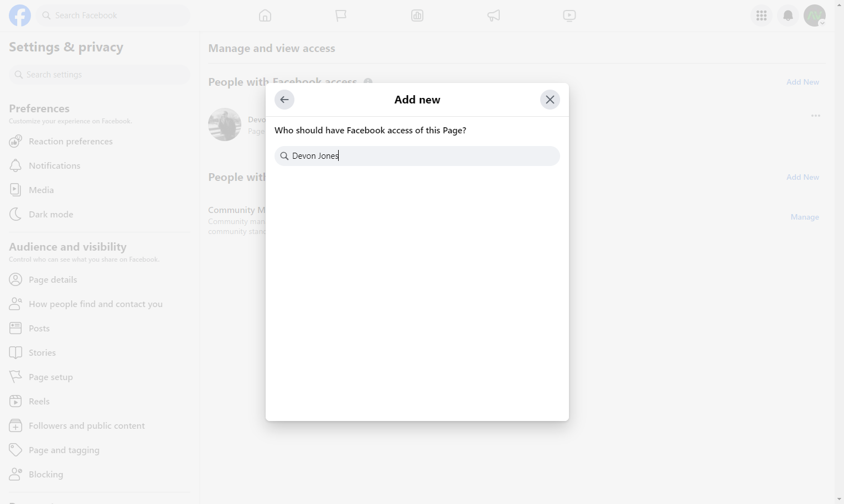Close the Add new dialog
Screen dimensions: 844x504
pos(550,100)
